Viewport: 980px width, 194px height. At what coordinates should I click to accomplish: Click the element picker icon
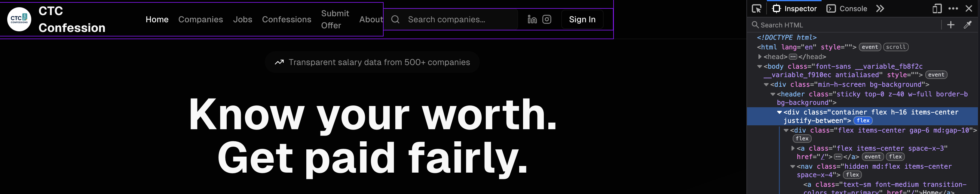(x=756, y=9)
